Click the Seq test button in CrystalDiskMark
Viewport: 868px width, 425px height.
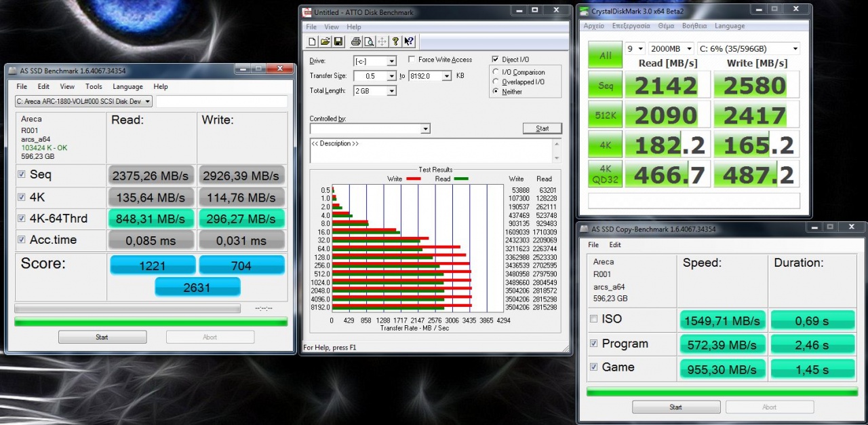pos(605,86)
